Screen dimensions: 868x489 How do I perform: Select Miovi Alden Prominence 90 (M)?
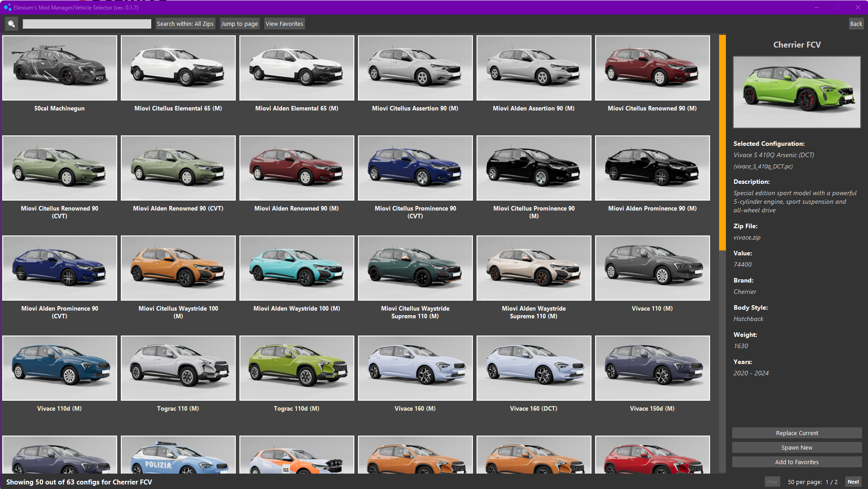[653, 168]
